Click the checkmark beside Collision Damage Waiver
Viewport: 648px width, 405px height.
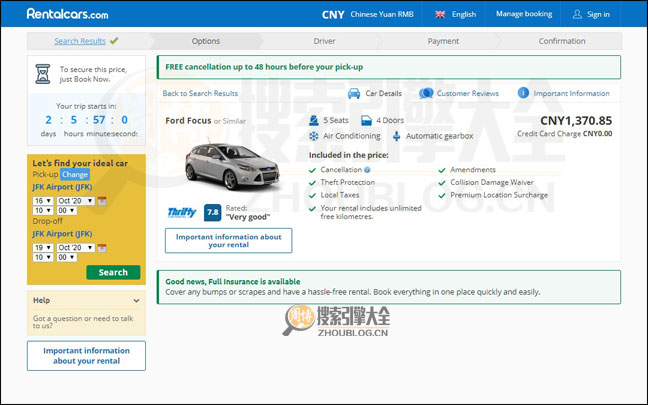pos(442,183)
